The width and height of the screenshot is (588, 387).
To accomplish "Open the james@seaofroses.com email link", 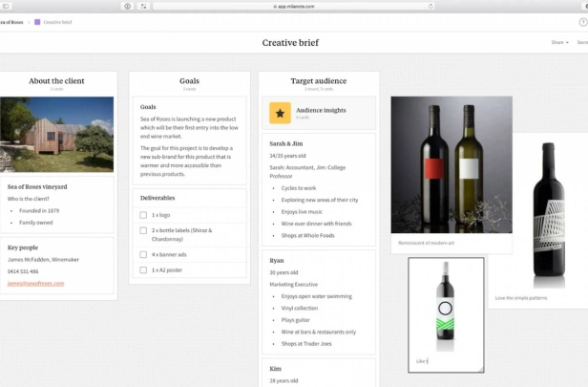I will click(35, 284).
